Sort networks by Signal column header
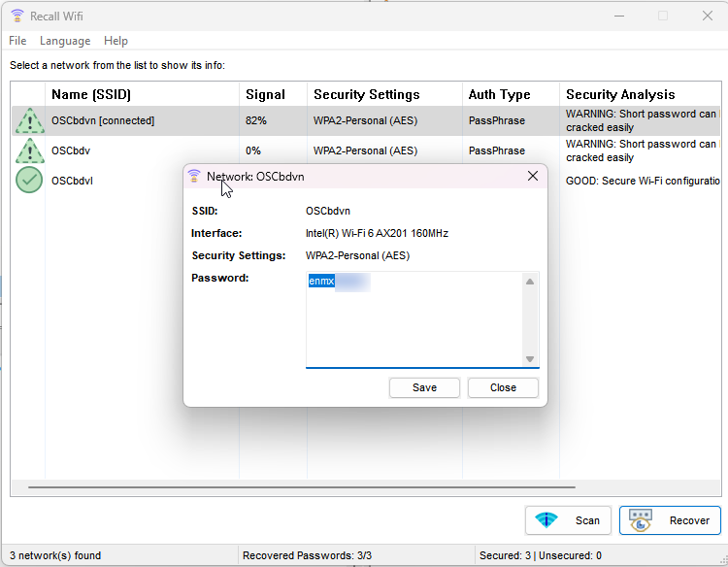The width and height of the screenshot is (728, 567). click(x=265, y=94)
